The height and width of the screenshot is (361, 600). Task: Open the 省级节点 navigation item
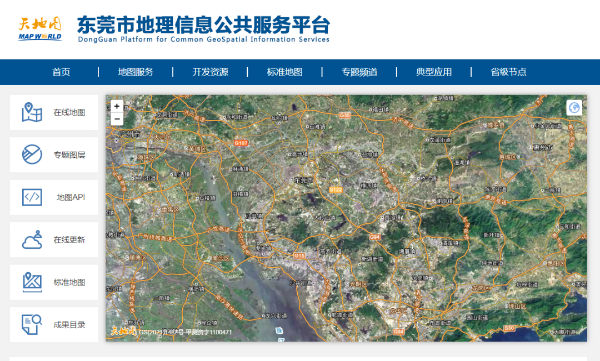pyautogui.click(x=509, y=72)
